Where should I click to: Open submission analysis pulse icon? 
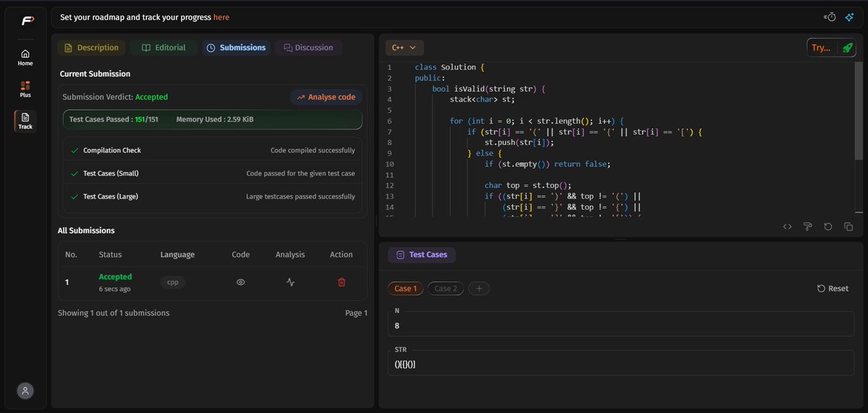click(x=290, y=282)
